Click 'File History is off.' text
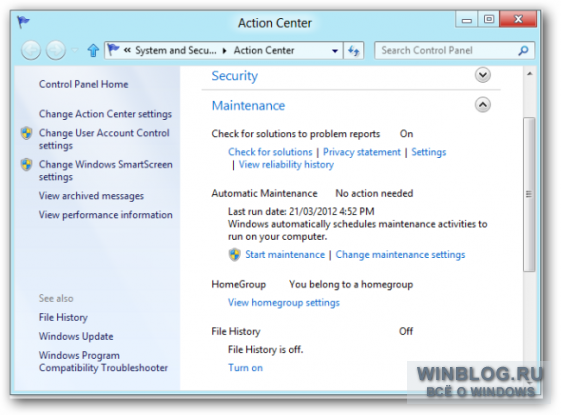This screenshot has width=561, height=415. 265,350
